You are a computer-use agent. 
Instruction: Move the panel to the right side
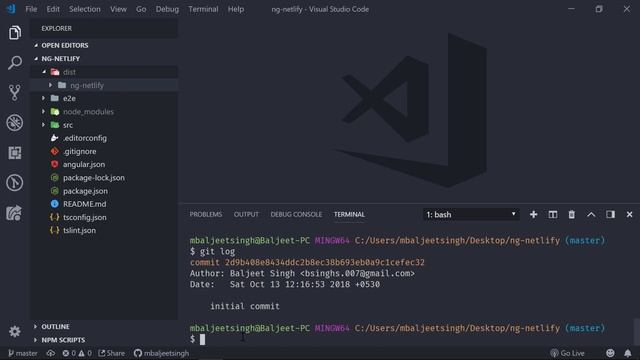coord(610,214)
